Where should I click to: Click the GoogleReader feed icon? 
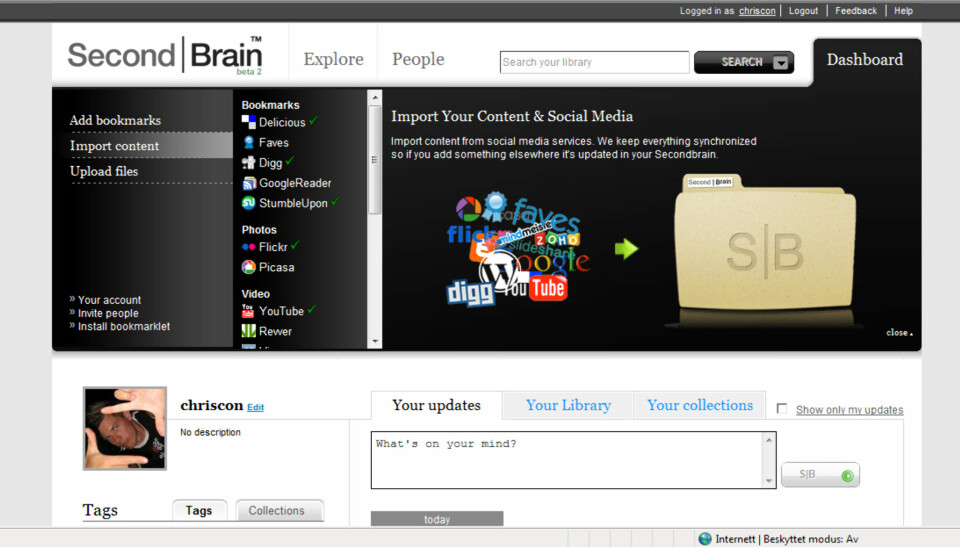[x=249, y=183]
